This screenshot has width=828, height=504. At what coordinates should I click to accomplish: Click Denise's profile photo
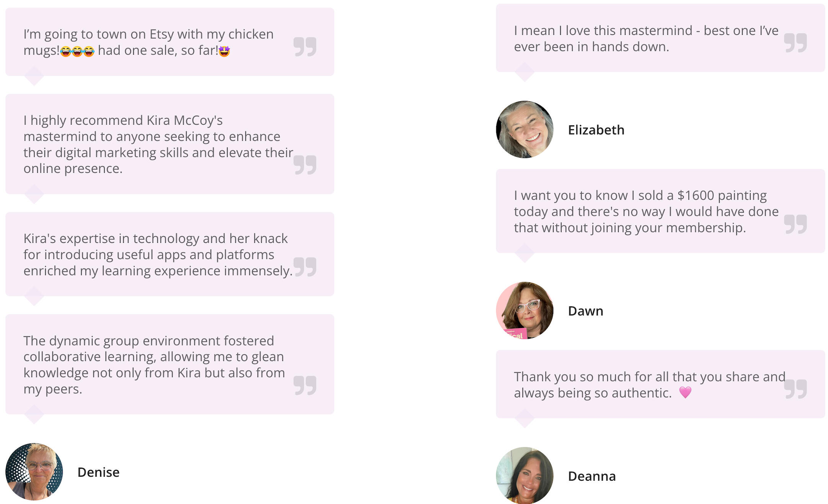[x=34, y=472]
